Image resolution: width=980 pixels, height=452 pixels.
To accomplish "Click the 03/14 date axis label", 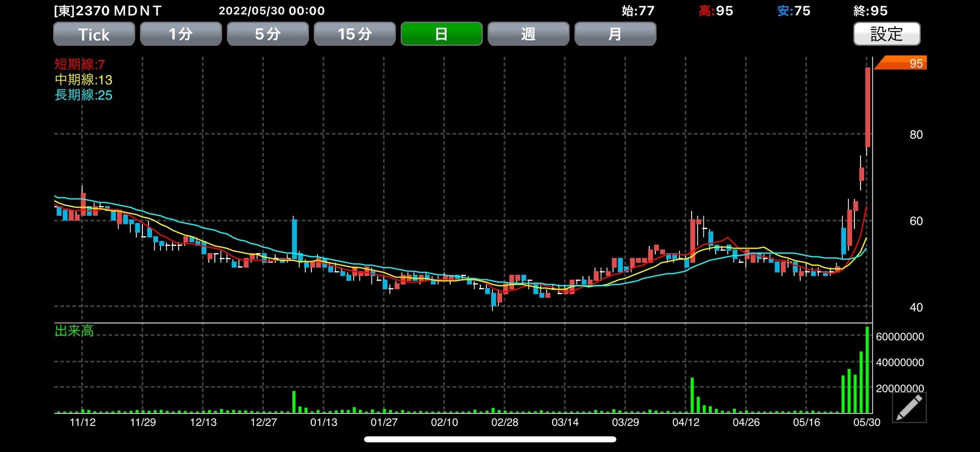I will click(x=565, y=422).
